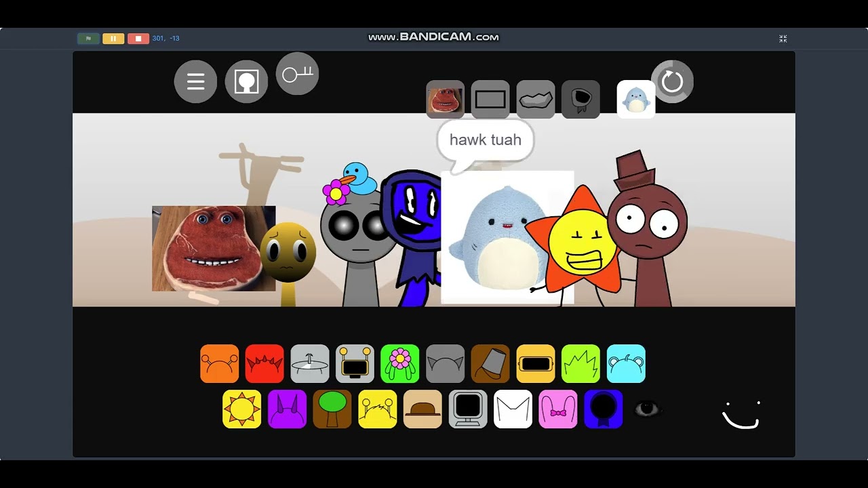Click the key icon circle button
868x488 pixels.
(x=297, y=74)
